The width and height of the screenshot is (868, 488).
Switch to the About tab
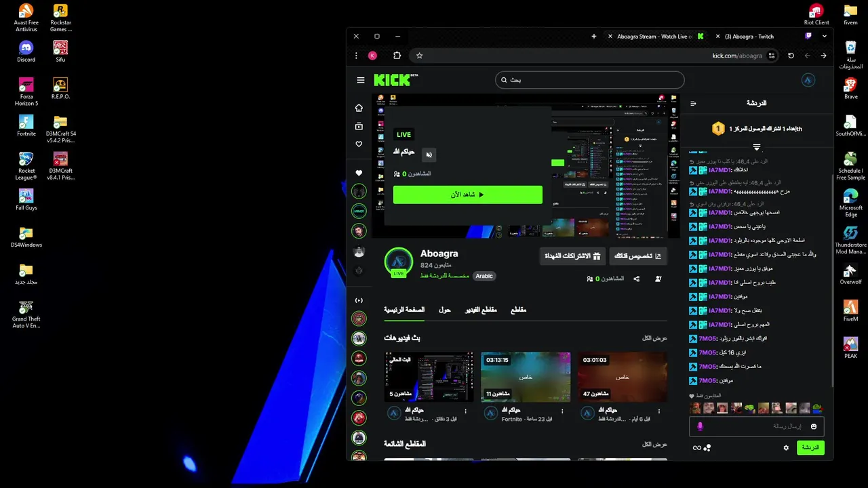[445, 310]
